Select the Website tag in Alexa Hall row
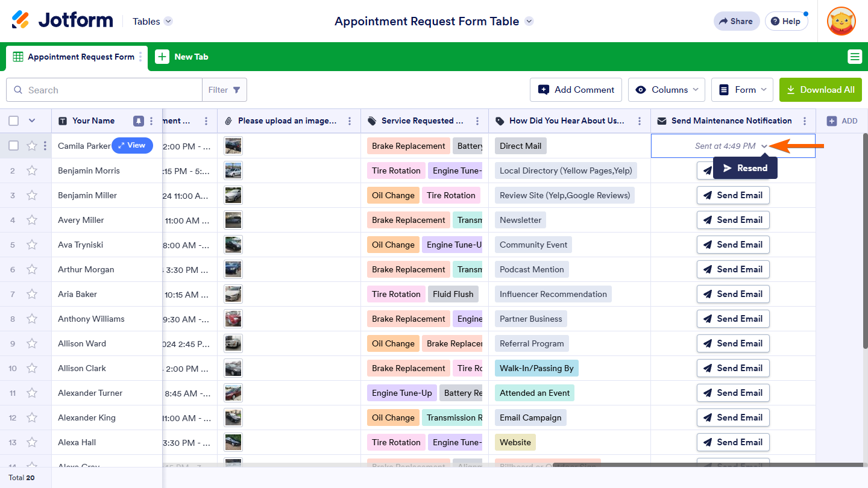This screenshot has height=488, width=868. [515, 442]
